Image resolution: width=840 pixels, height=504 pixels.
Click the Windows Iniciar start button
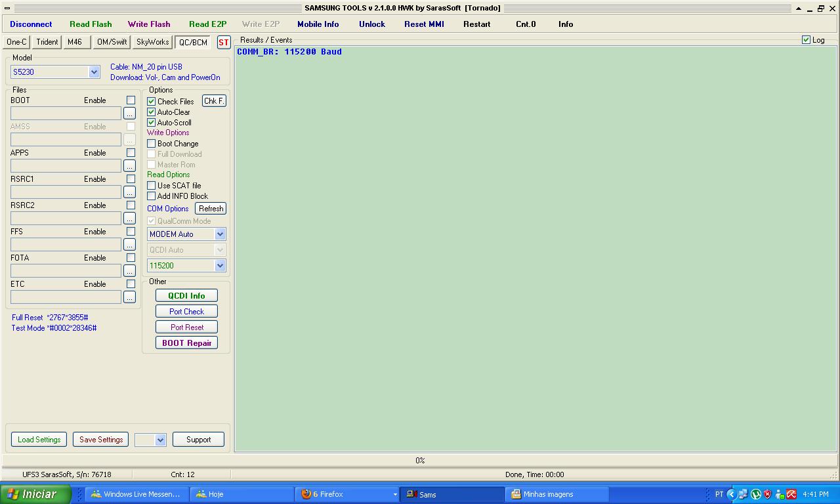[35, 494]
